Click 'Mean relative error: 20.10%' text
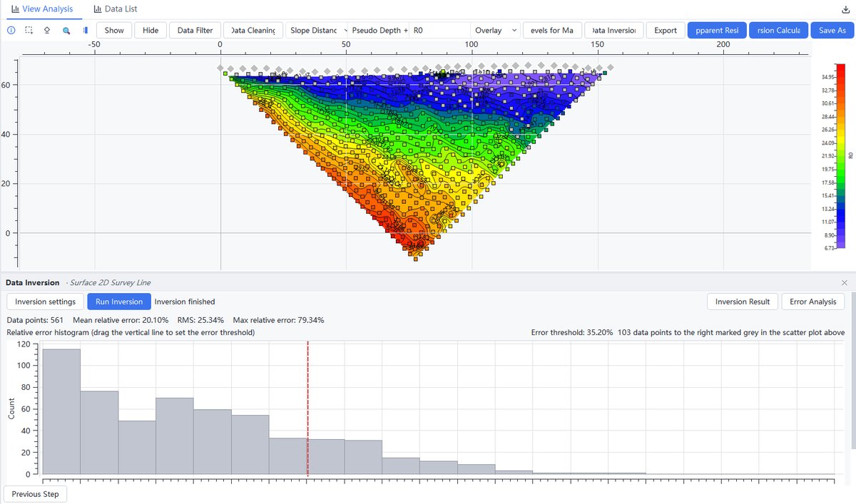 121,320
